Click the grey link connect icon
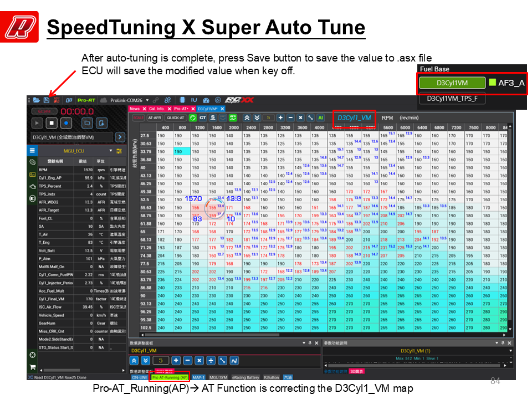The image size is (532, 399). click(156, 100)
